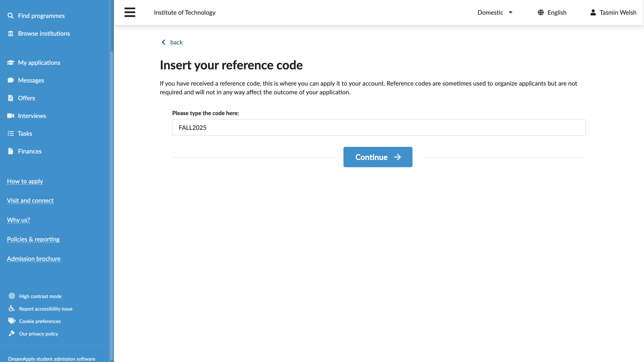Open the Visit and connect link
Image resolution: width=644 pixels, height=362 pixels.
pos(30,201)
